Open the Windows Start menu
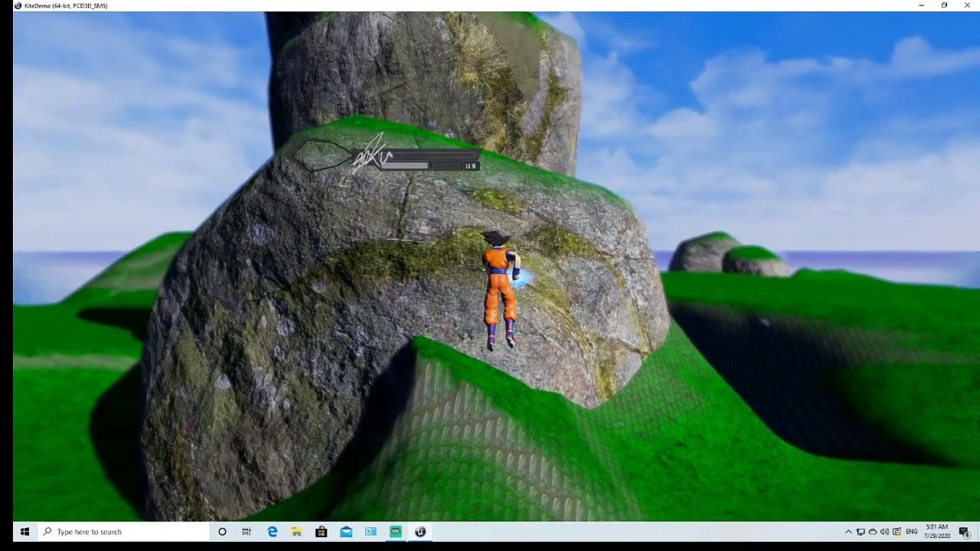The image size is (980, 551). click(24, 531)
